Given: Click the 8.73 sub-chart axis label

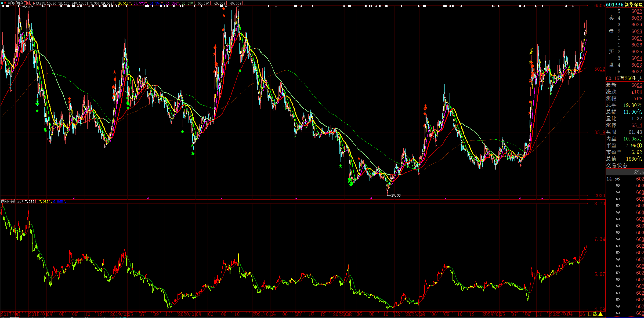Looking at the screenshot, I should (x=600, y=204).
